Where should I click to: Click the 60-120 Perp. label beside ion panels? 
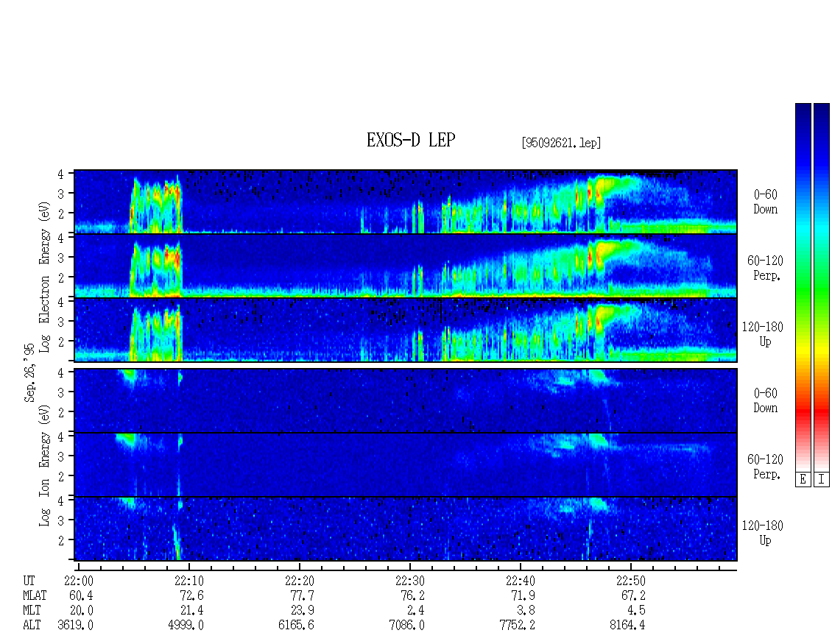(x=765, y=467)
